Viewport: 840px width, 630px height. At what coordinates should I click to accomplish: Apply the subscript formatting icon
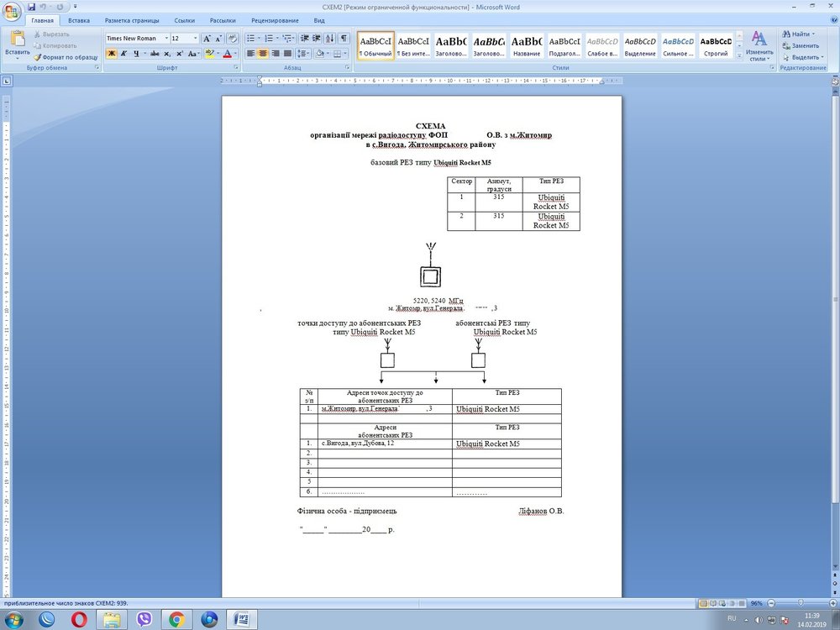point(167,54)
